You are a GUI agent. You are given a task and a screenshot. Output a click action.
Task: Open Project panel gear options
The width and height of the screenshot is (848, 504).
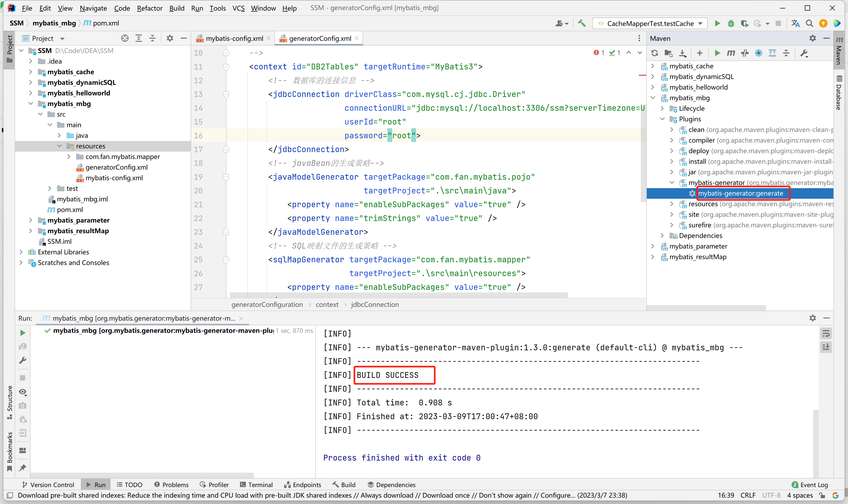[x=170, y=38]
